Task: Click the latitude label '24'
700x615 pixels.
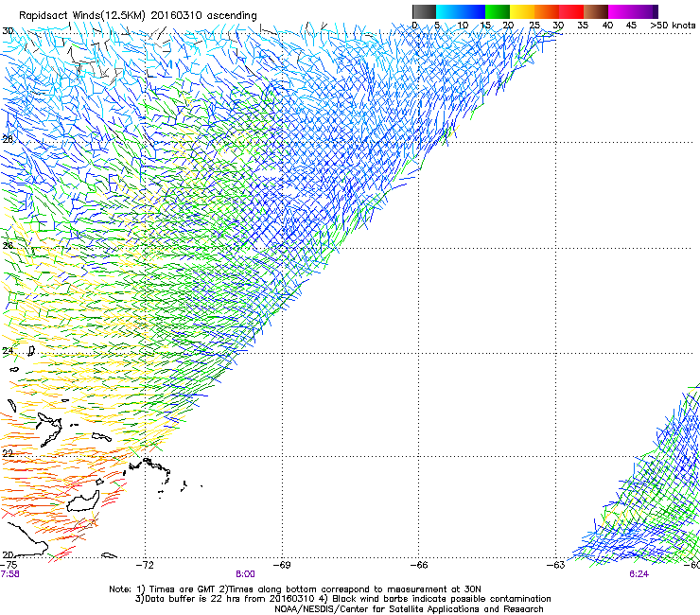Action: pos(8,351)
